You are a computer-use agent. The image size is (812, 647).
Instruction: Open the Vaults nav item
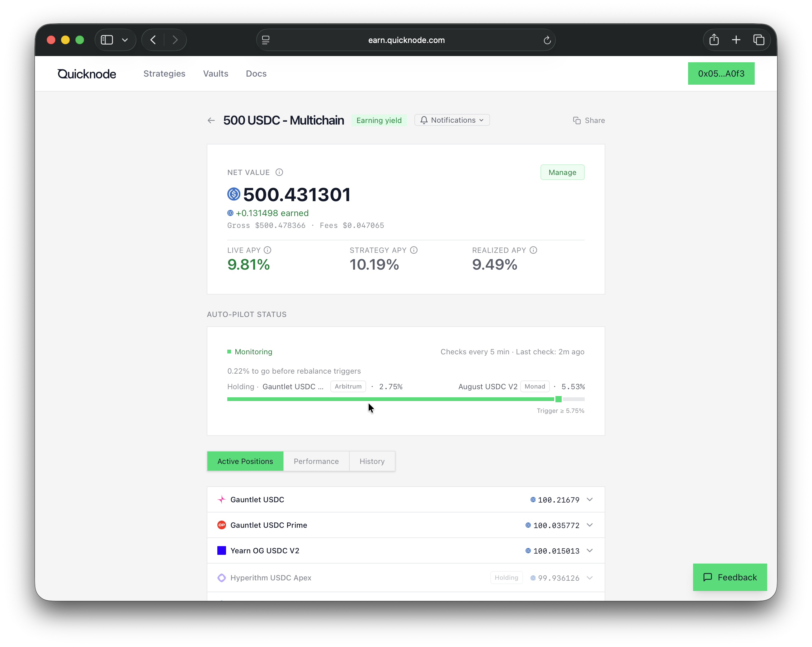pyautogui.click(x=216, y=74)
